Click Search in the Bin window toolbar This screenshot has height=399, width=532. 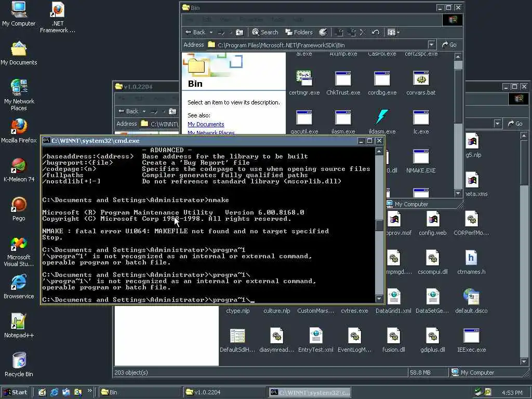(265, 32)
